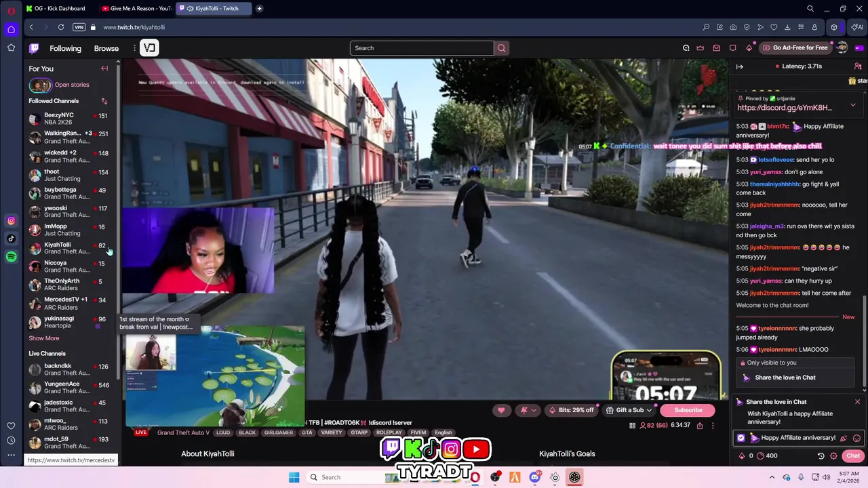Toggle the checkbox beside Happy Affiliate anniversary
This screenshot has width=868, height=488.
(x=741, y=438)
